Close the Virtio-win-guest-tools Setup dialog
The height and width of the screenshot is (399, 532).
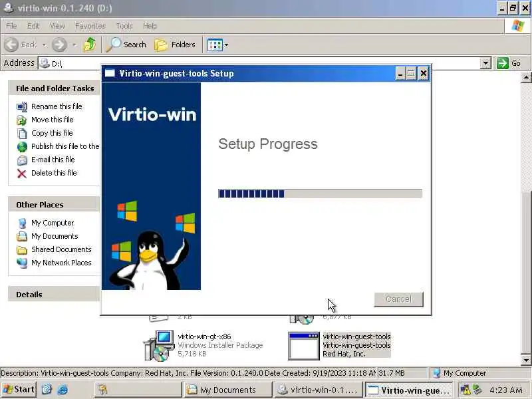424,73
